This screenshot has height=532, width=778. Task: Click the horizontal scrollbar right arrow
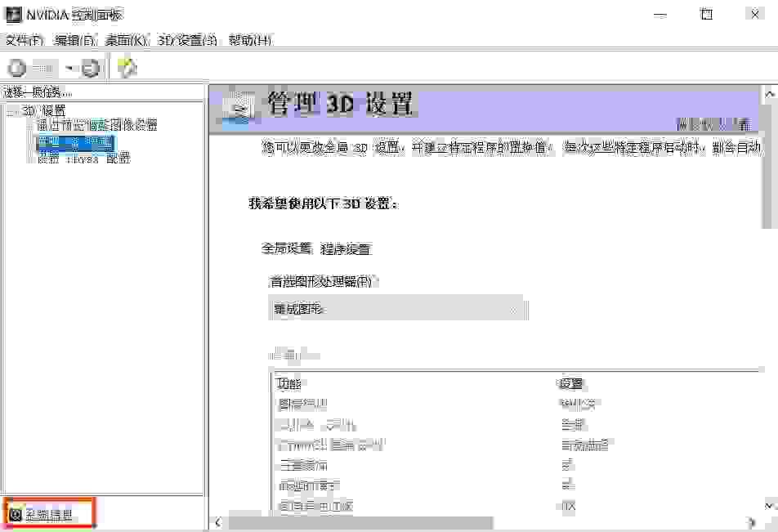tap(752, 522)
